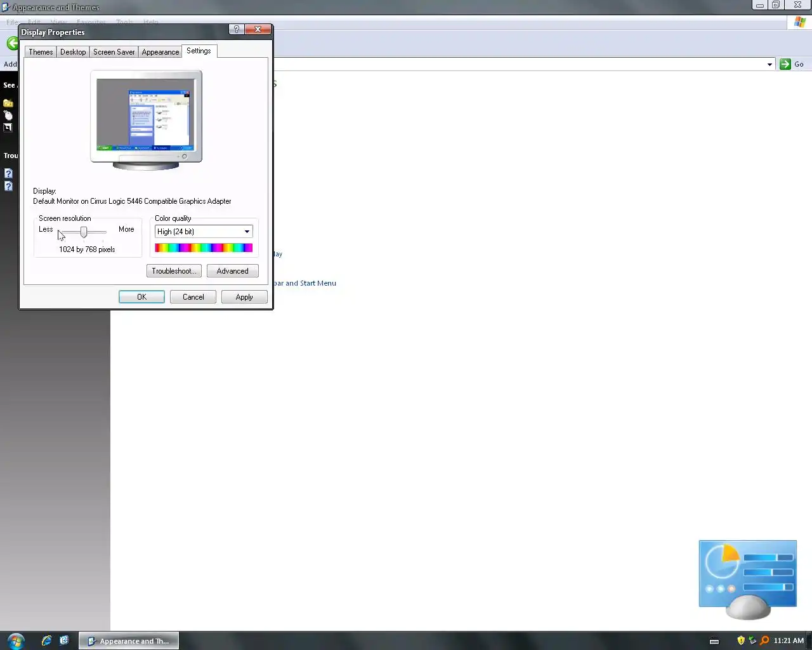Click the color quality spectrum bar

204,248
